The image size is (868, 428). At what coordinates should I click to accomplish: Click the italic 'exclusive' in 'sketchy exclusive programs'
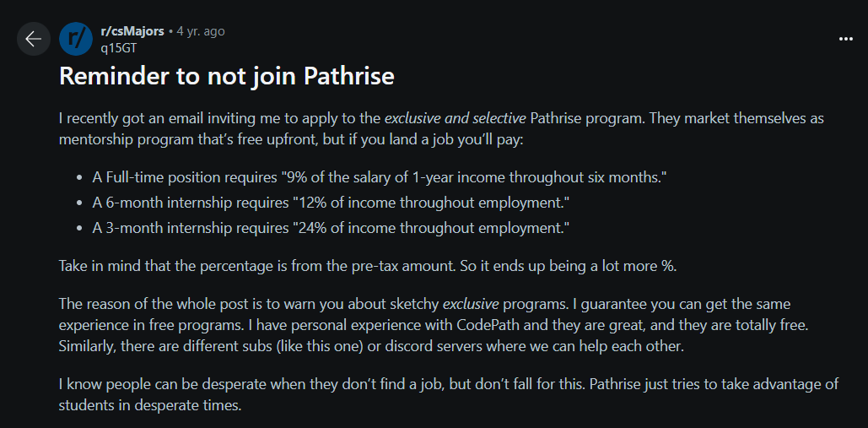(471, 305)
